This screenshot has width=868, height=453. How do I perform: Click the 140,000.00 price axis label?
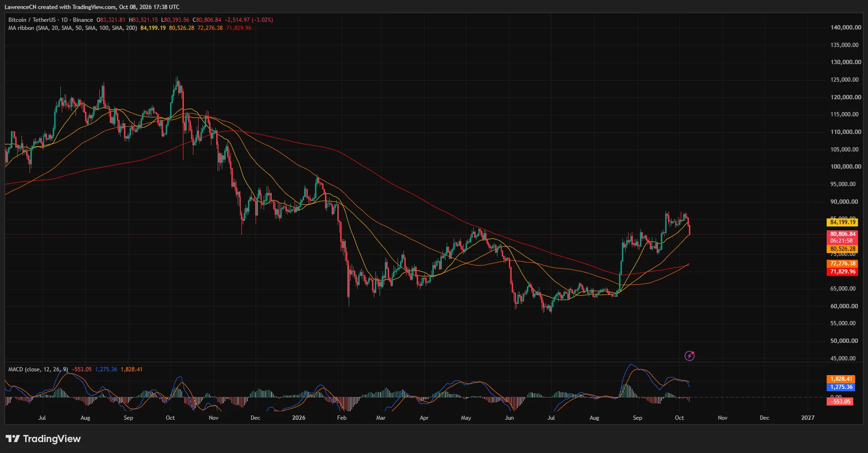(846, 28)
